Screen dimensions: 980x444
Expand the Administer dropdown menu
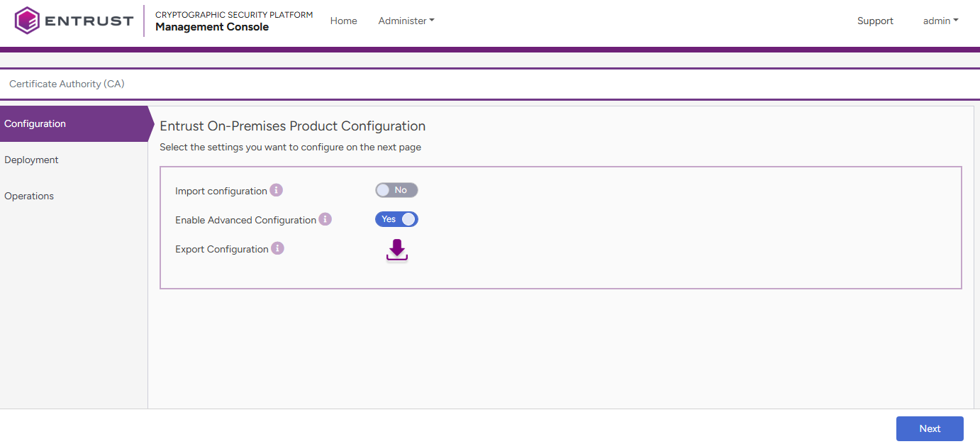406,21
